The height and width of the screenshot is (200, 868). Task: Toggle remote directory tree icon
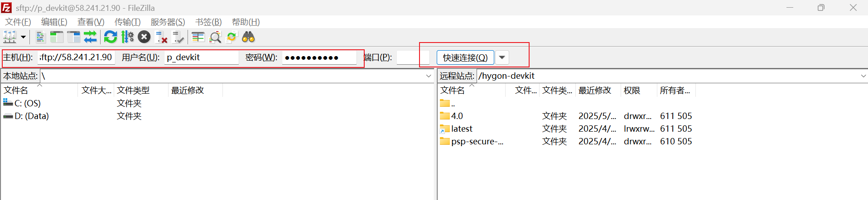tap(73, 37)
